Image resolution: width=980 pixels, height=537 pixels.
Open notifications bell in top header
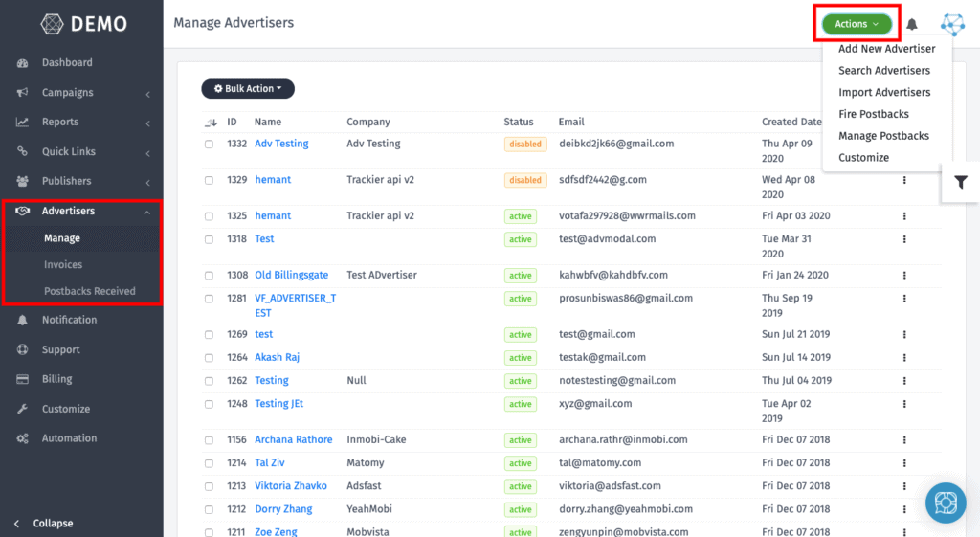(x=912, y=24)
